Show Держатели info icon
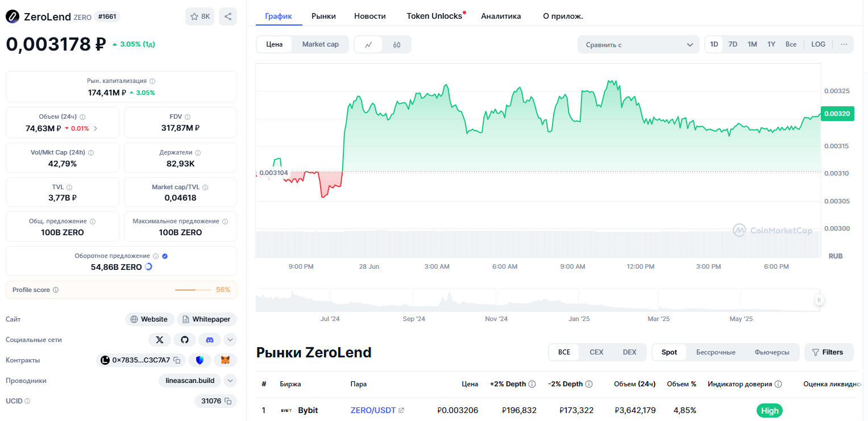 click(198, 153)
